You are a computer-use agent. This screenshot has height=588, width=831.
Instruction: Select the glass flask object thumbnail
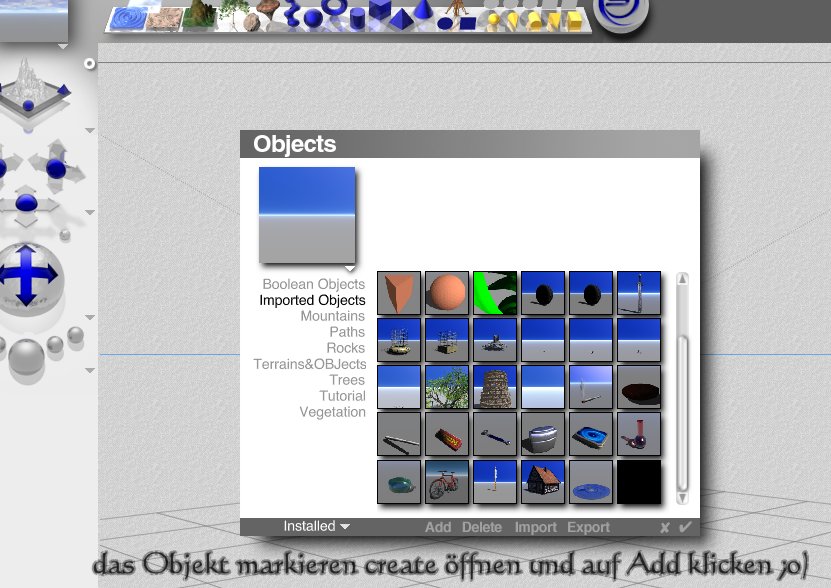[639, 434]
